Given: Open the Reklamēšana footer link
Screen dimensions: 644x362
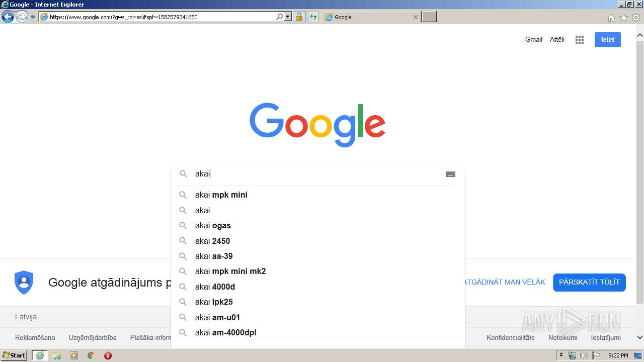Looking at the screenshot, I should point(35,337).
